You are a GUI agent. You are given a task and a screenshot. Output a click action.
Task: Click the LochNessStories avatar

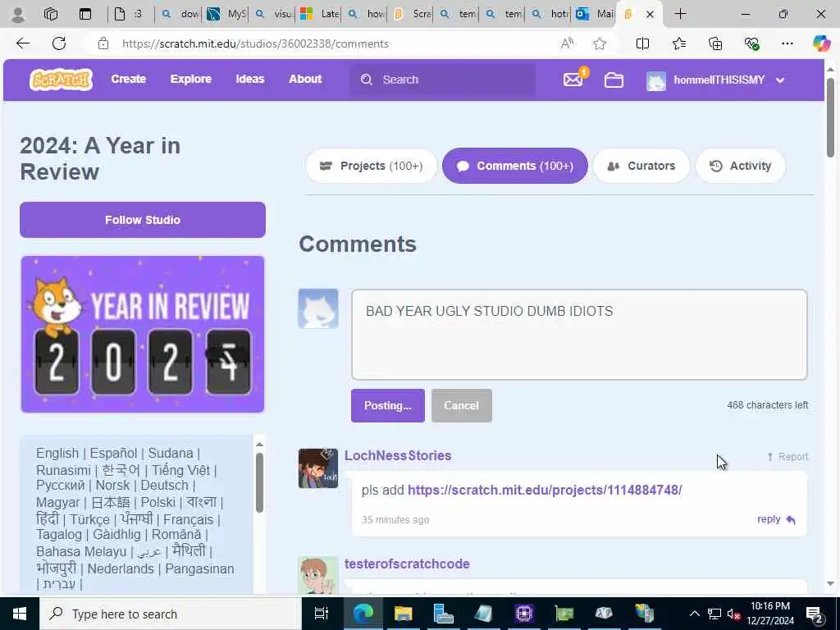coord(318,468)
